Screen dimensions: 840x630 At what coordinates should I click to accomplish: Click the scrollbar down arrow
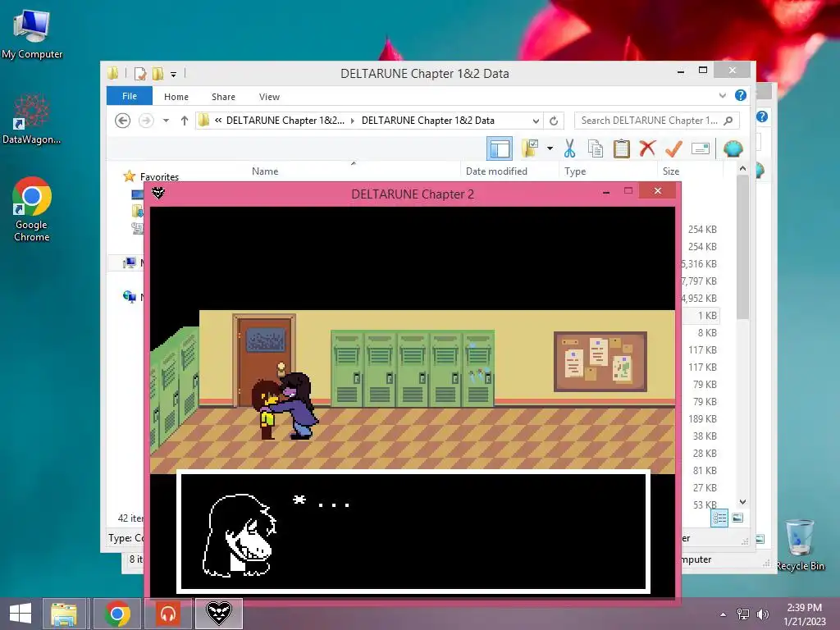(742, 502)
